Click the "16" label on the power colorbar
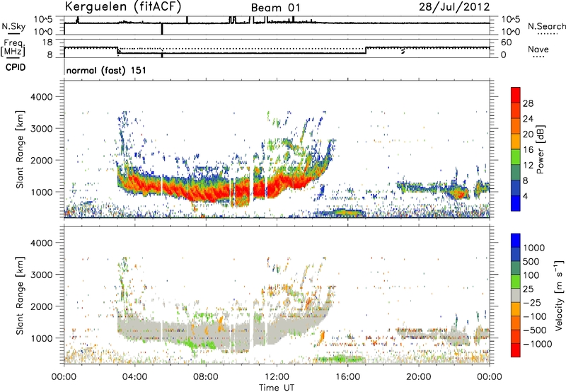Screen dimensions: 566x392 point(528,150)
